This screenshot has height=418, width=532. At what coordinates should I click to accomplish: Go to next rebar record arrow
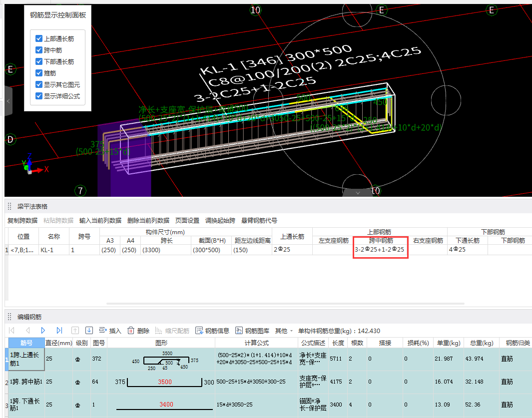[x=43, y=331]
